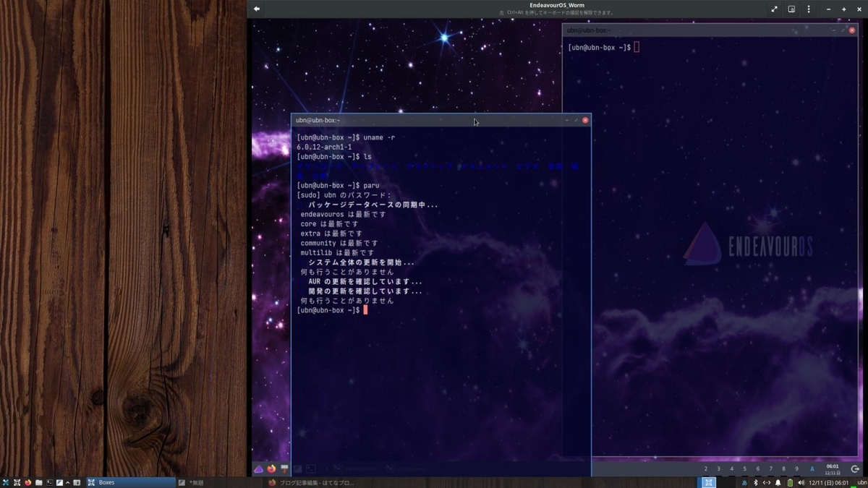Click the 'multilib は最新です' line
Image resolution: width=868 pixels, height=488 pixels.
click(337, 253)
